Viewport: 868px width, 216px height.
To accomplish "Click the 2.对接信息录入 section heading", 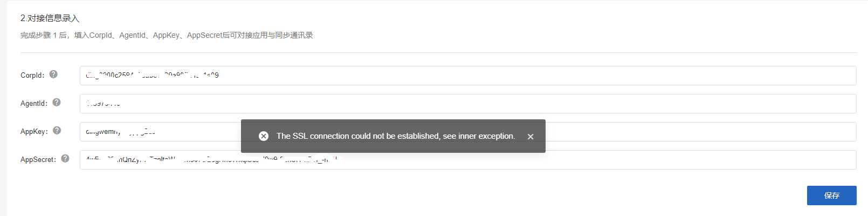I will pos(50,18).
